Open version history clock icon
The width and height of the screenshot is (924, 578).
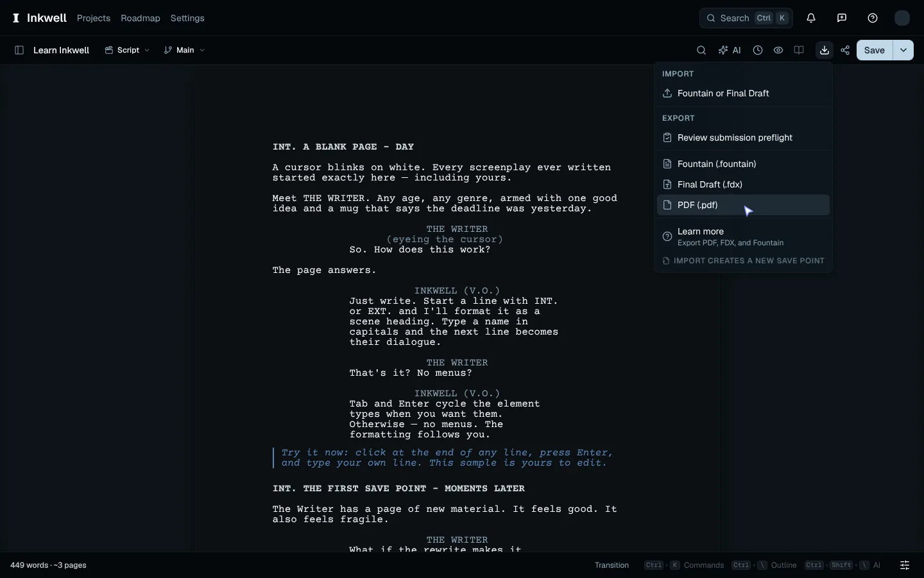758,50
